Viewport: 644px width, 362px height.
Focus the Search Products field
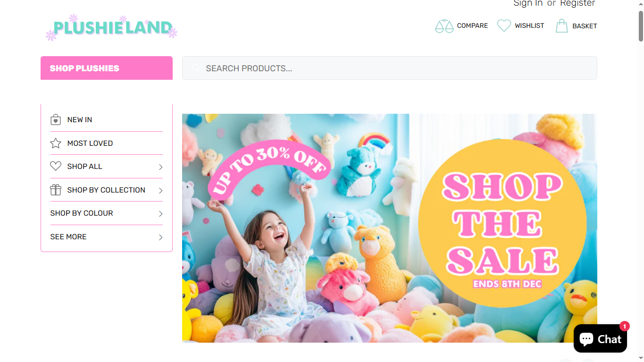coord(390,68)
